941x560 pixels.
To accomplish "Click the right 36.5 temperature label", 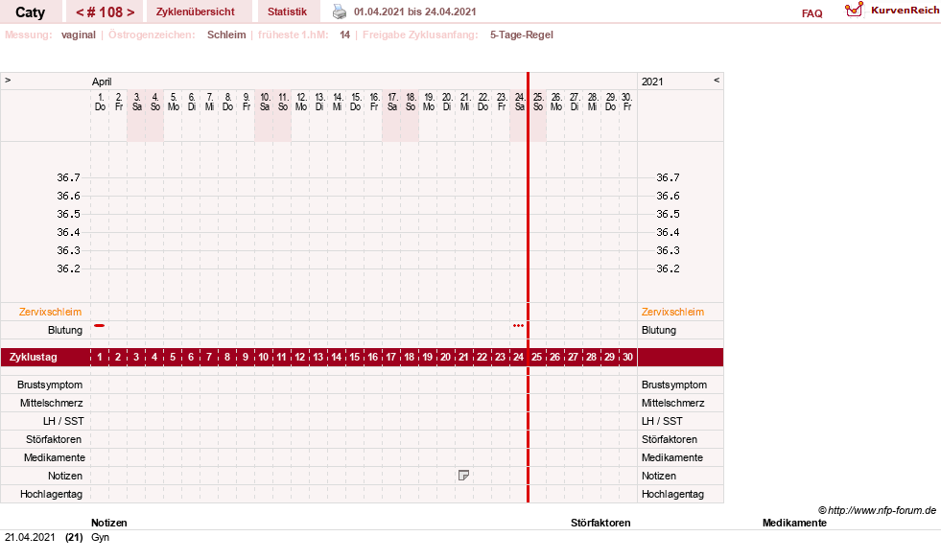I will 668,214.
